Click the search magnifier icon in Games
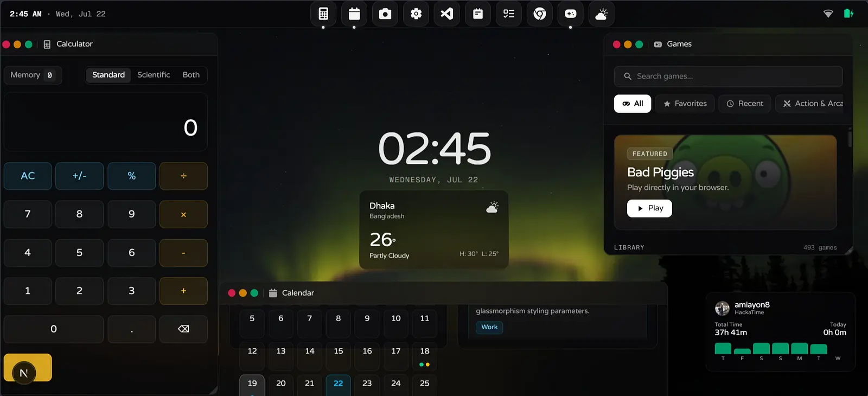The width and height of the screenshot is (868, 396). [x=628, y=76]
